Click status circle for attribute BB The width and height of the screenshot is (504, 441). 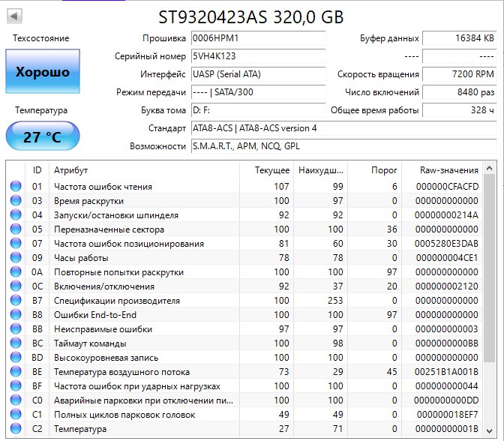click(16, 328)
